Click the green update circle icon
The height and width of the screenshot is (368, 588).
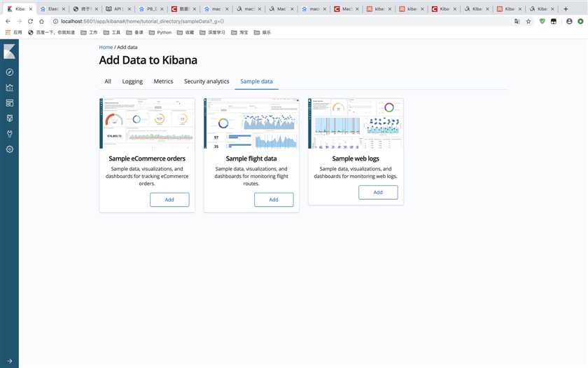tap(580, 22)
